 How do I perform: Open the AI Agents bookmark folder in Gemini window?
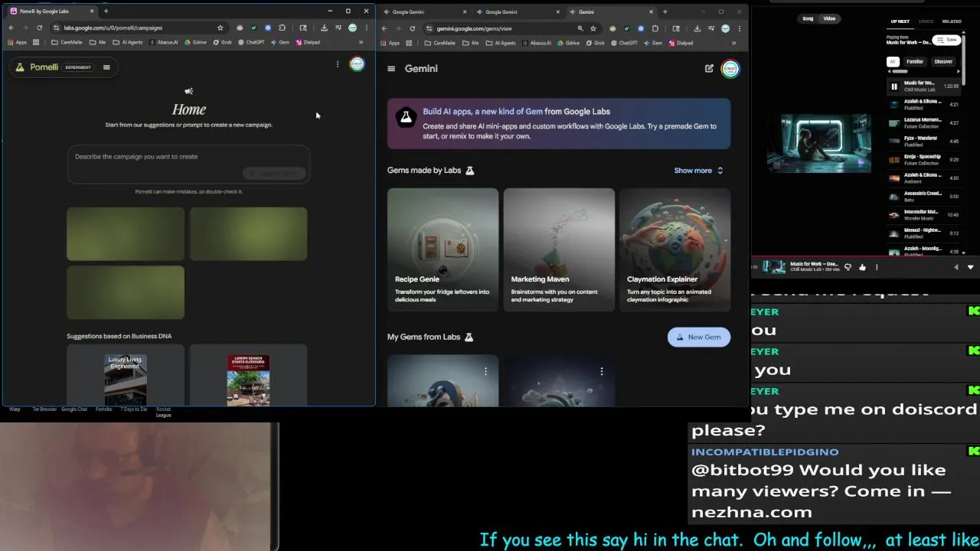(x=501, y=43)
